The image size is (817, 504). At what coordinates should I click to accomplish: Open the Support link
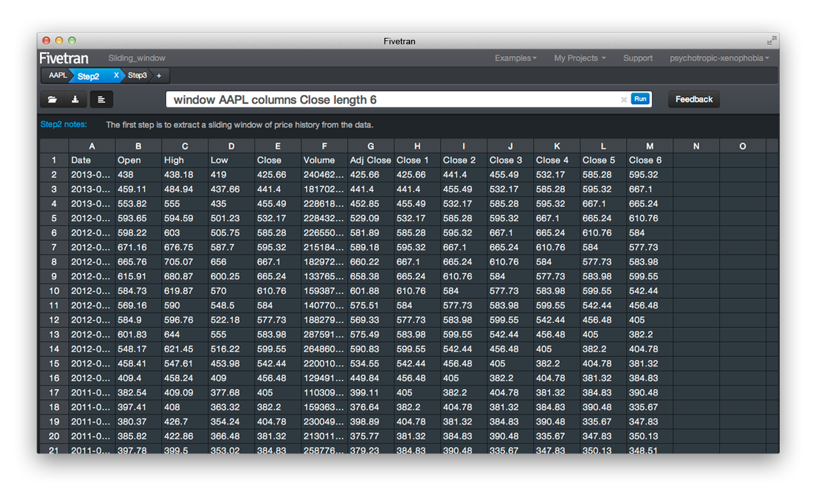(x=638, y=58)
